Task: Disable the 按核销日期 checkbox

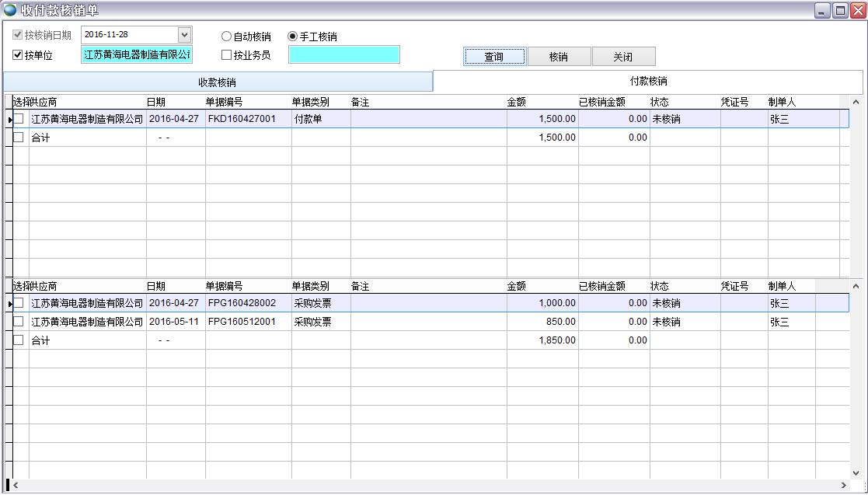Action: [18, 34]
